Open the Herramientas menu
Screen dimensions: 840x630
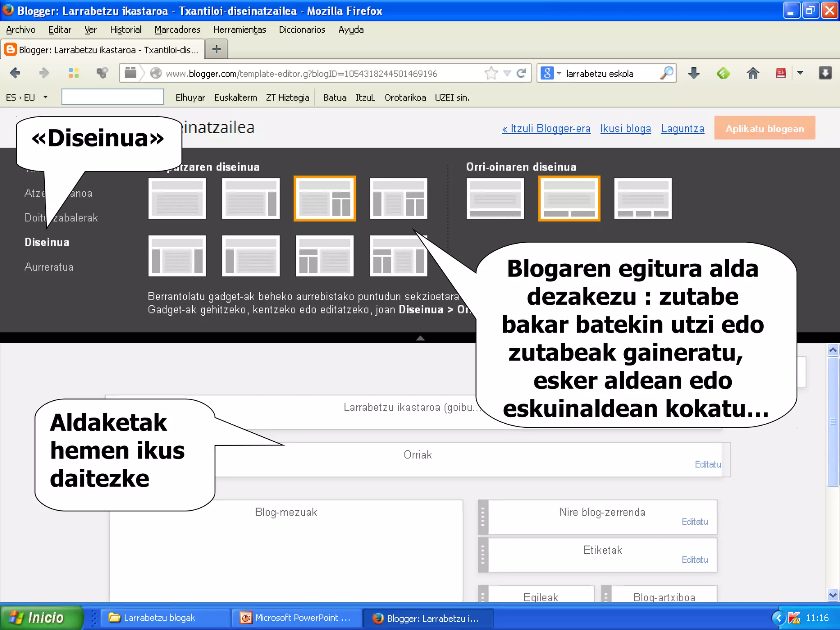[240, 30]
